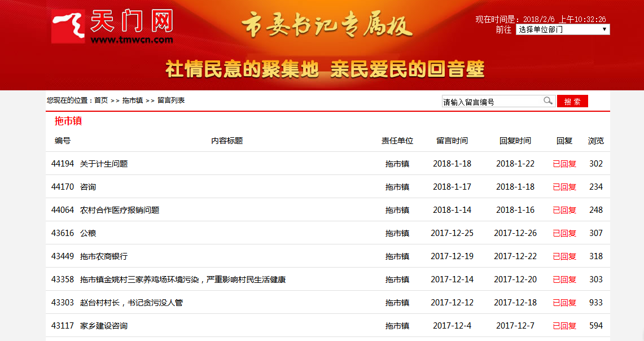Click message date 2017-12-25
644x341 pixels.
point(452,233)
